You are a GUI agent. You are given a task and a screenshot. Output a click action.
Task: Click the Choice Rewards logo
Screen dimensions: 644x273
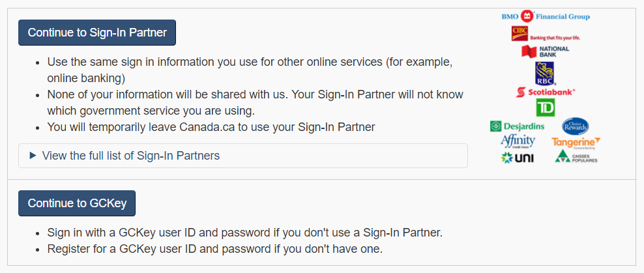(x=575, y=126)
